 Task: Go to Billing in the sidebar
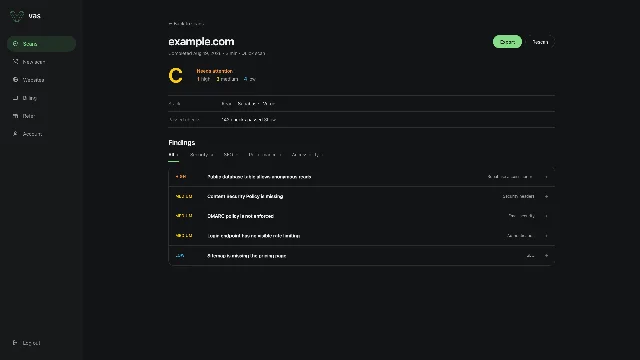click(41, 98)
